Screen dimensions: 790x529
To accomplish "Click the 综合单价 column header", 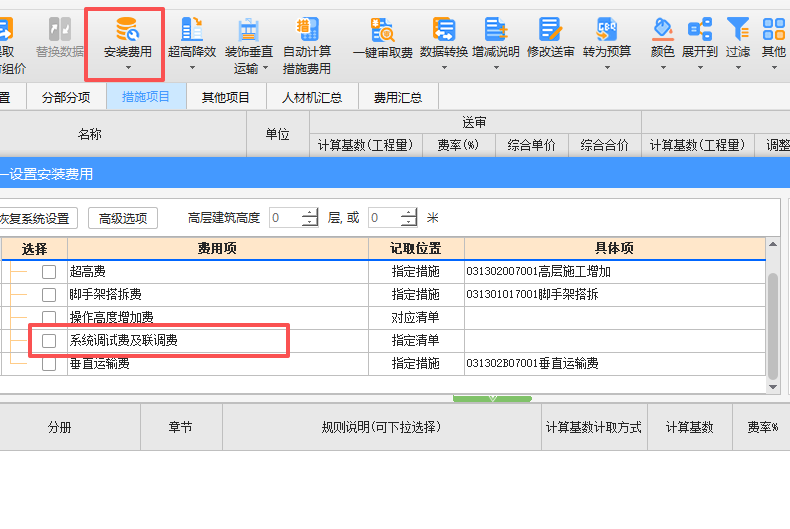I will [x=532, y=146].
